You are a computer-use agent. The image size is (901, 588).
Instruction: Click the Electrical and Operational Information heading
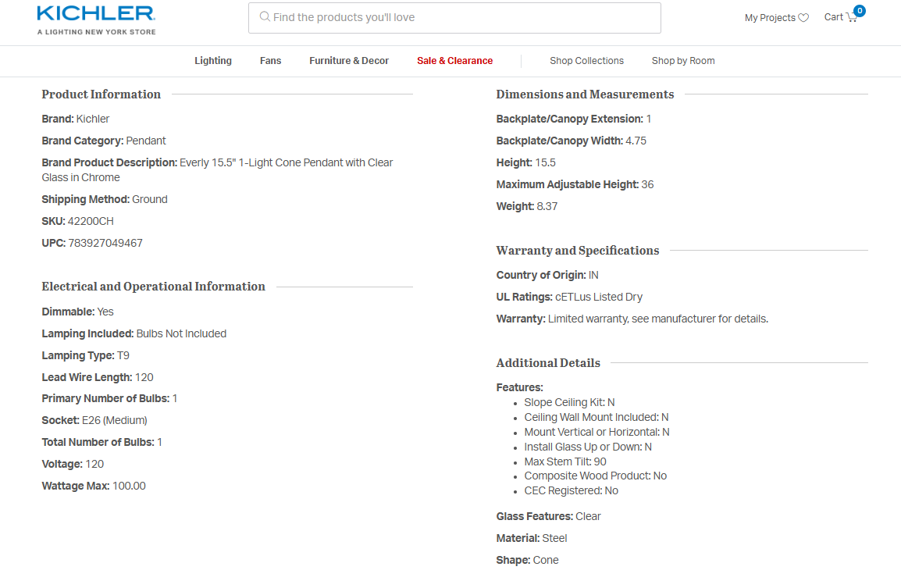[x=154, y=287]
